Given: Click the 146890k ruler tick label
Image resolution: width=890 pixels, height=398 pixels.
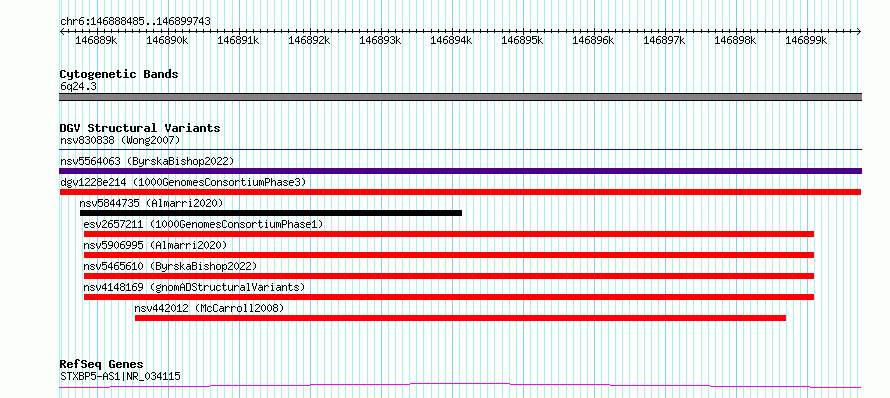Looking at the screenshot, I should (167, 40).
